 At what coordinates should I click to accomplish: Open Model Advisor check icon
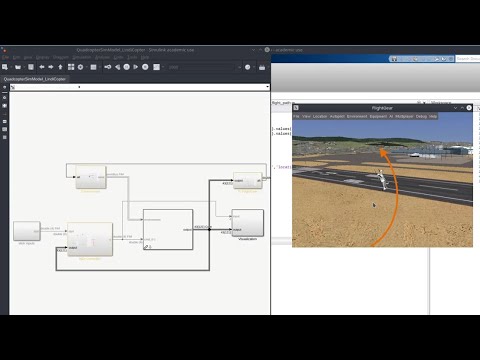click(247, 67)
